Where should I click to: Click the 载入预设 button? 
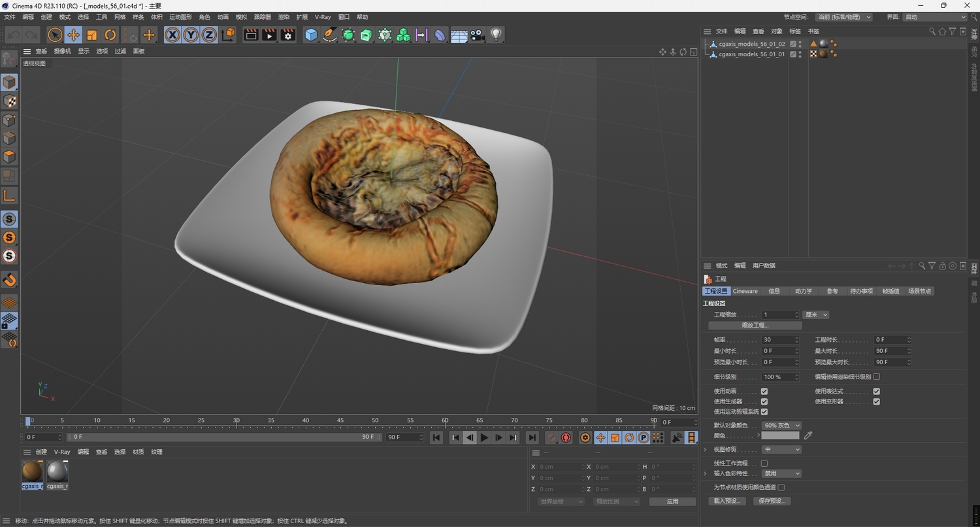click(727, 500)
